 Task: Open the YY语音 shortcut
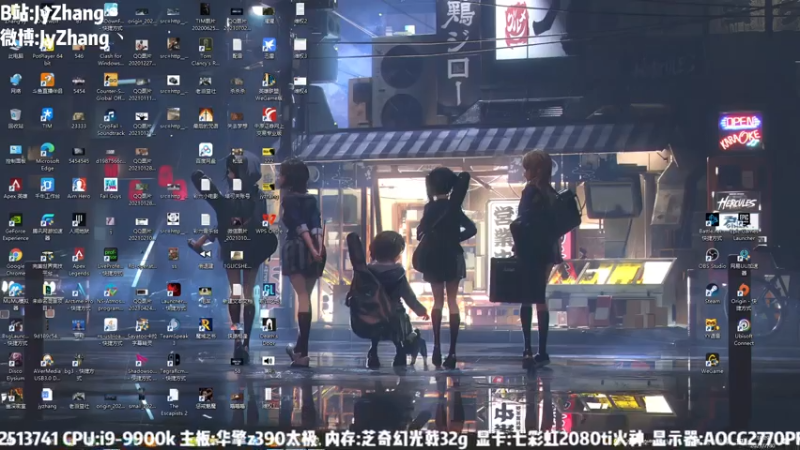click(712, 328)
